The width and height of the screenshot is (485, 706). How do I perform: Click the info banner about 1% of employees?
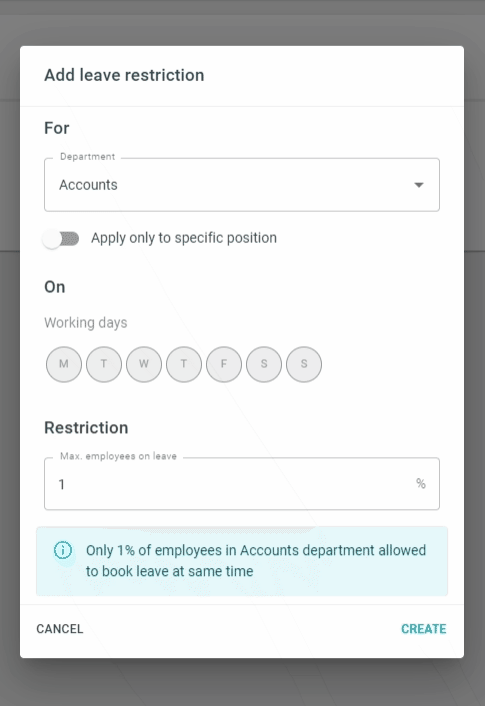[x=242, y=561]
